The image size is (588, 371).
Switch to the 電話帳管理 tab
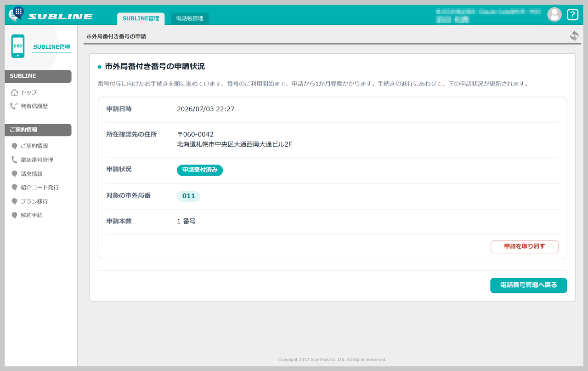point(190,18)
